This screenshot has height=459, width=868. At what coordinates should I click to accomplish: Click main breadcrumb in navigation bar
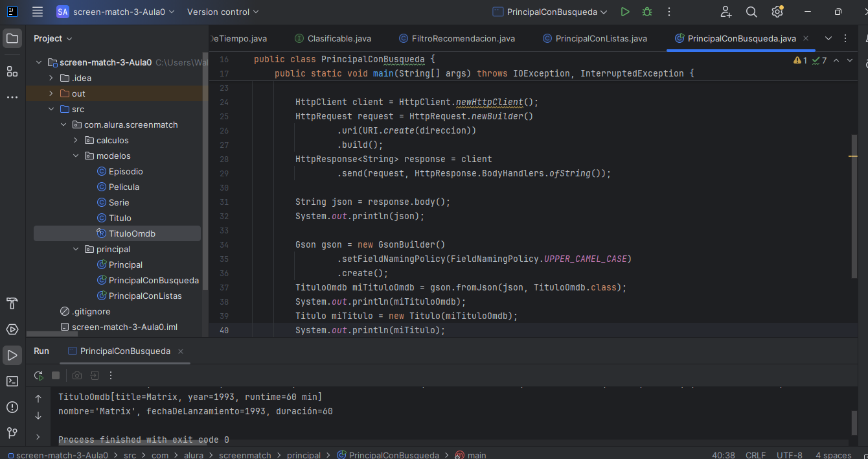[471, 455]
